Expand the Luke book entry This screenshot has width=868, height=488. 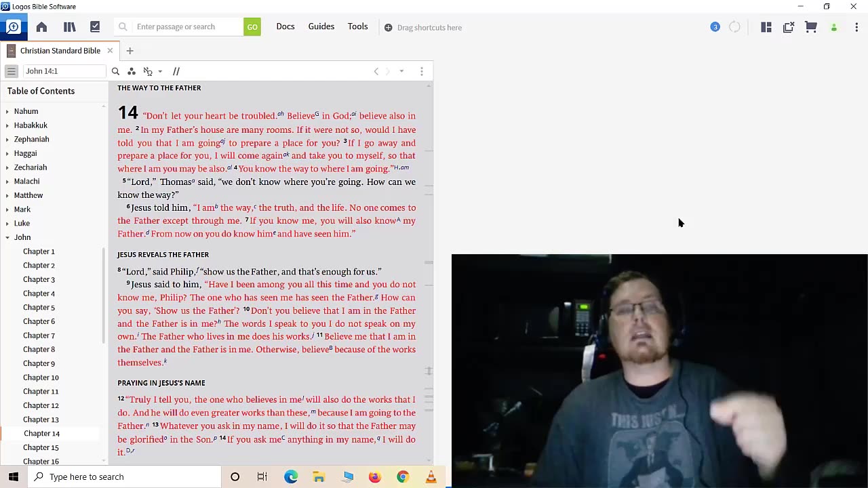coord(7,223)
